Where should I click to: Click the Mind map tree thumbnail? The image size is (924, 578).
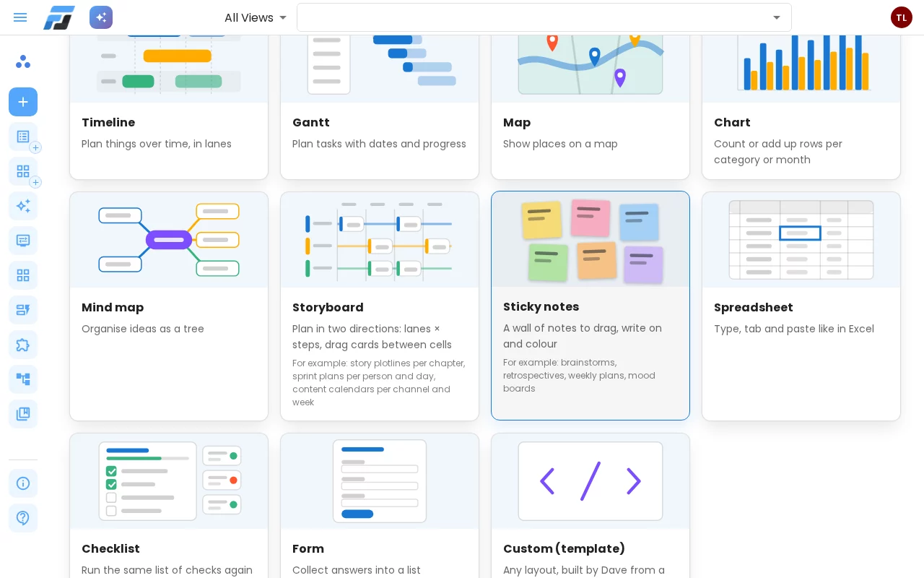point(169,240)
